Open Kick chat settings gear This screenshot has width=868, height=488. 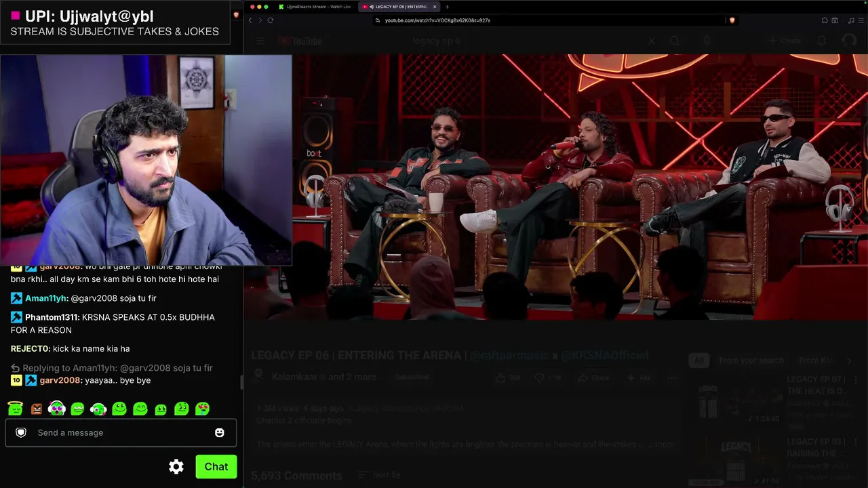pyautogui.click(x=176, y=466)
